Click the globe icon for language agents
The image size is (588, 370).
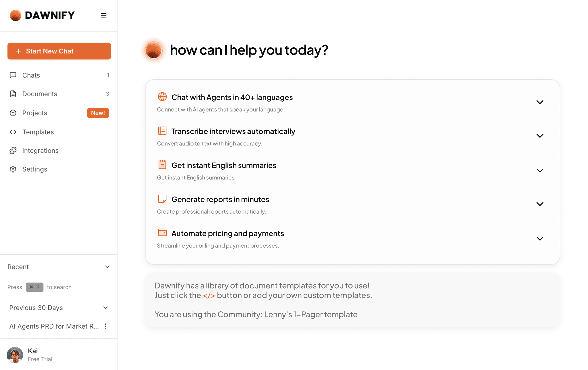pos(162,97)
